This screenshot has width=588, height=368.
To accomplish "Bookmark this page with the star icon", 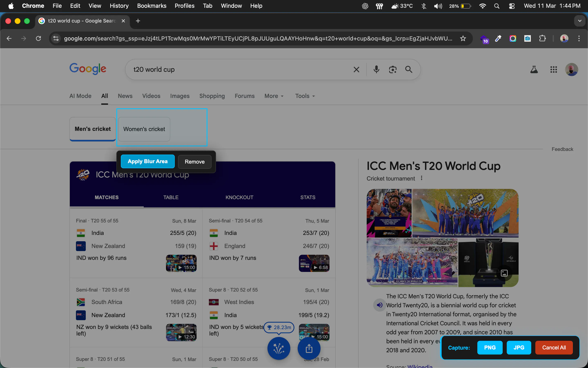I will click(463, 38).
